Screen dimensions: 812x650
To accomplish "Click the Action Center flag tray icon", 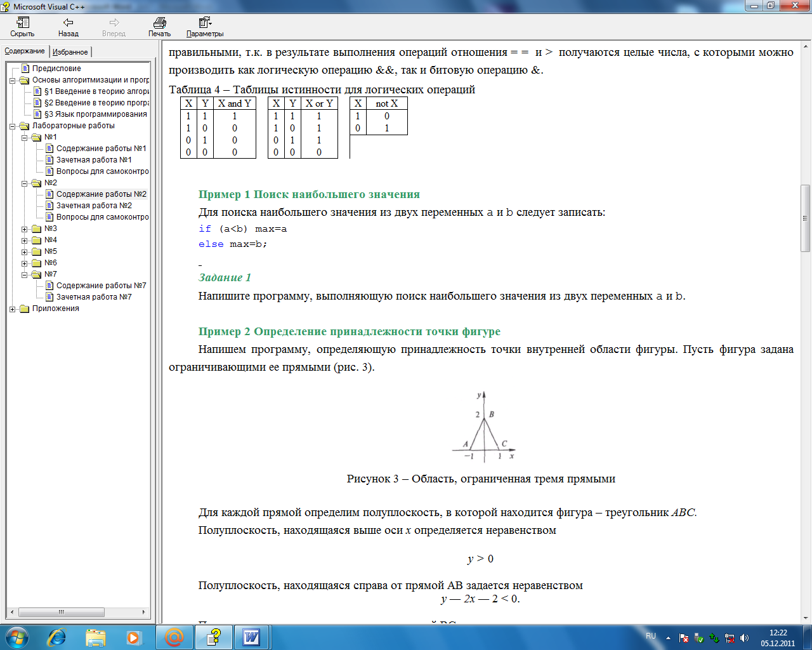I will pos(684,638).
